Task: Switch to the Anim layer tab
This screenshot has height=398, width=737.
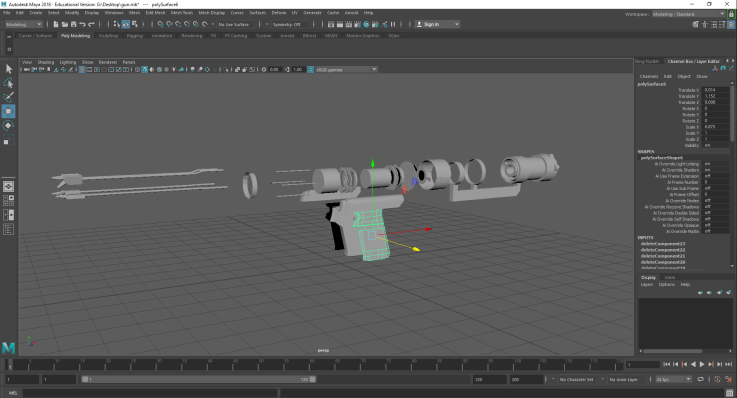Action: (x=670, y=277)
